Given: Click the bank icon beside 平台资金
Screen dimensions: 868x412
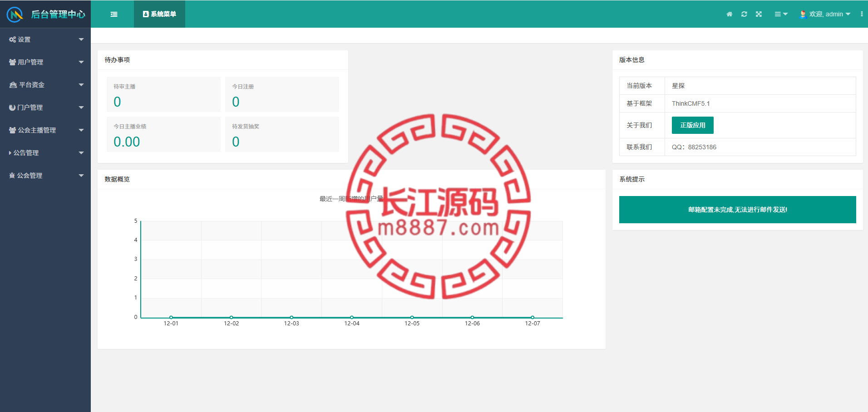Looking at the screenshot, I should coord(13,85).
